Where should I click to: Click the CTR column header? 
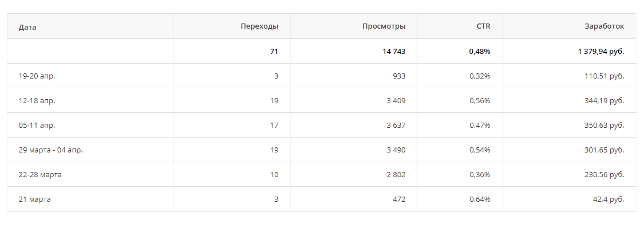coord(483,26)
